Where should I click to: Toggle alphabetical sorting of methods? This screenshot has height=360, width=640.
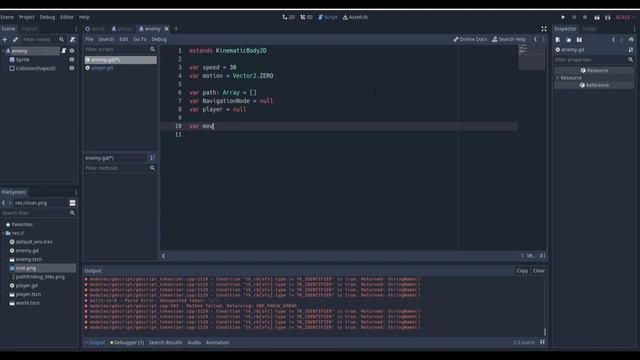[152, 158]
